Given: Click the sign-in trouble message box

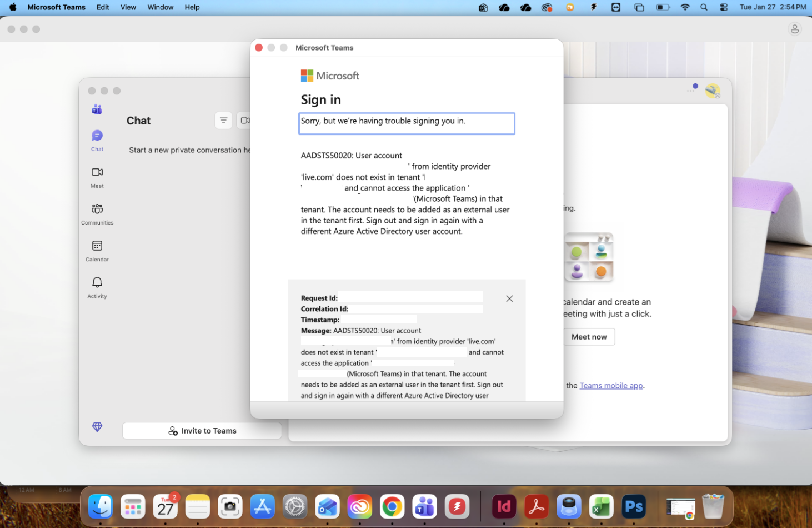Looking at the screenshot, I should tap(407, 123).
